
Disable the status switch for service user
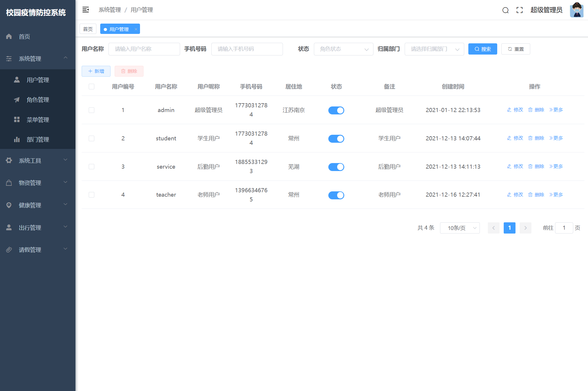click(336, 167)
